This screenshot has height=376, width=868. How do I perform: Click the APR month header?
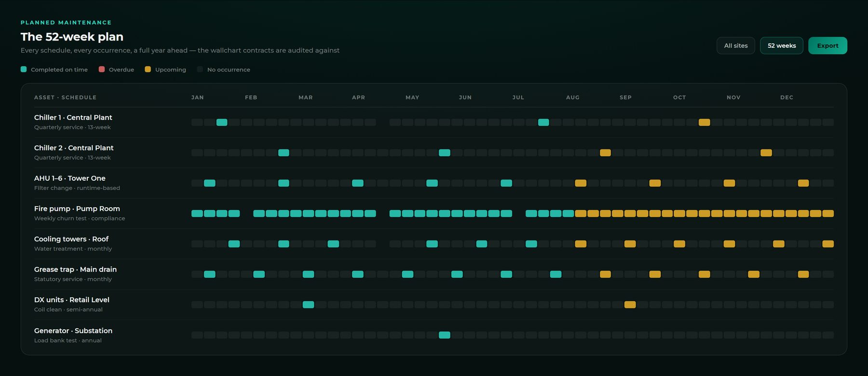click(x=358, y=97)
